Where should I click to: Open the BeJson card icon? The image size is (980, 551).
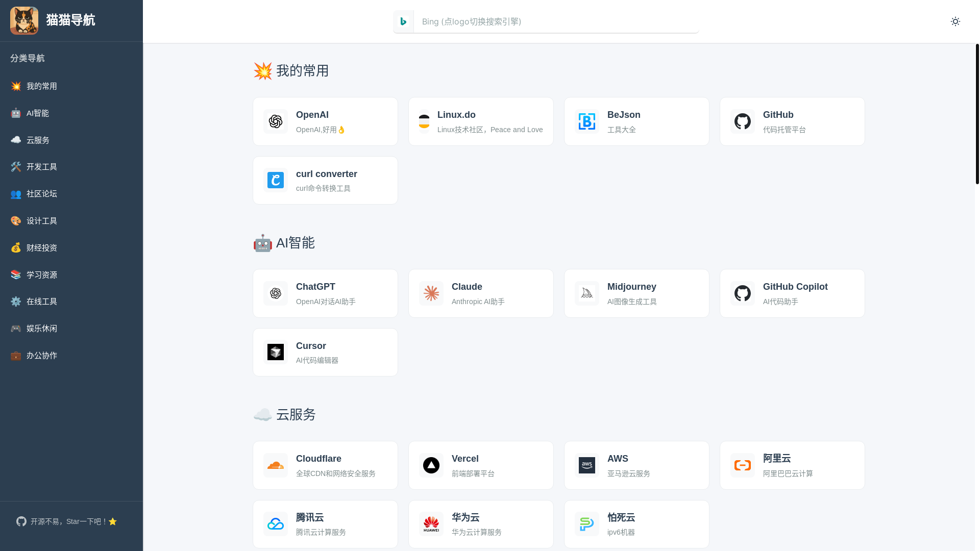coord(587,121)
